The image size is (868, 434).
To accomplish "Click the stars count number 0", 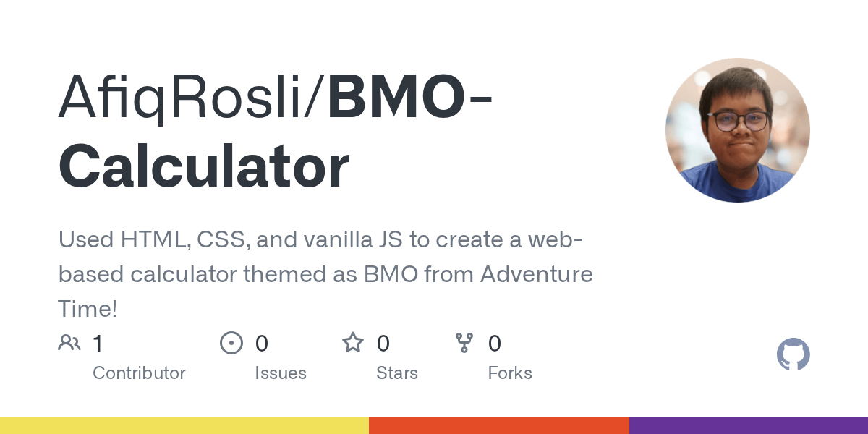I will (383, 343).
